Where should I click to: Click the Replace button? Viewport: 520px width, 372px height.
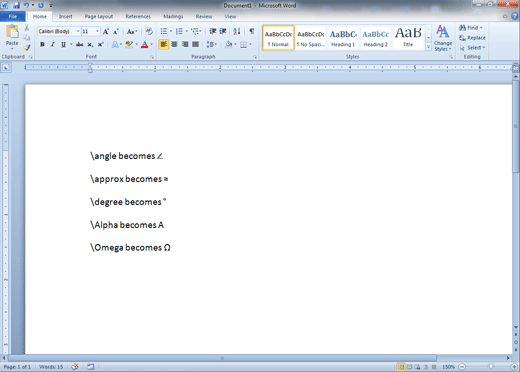(x=472, y=38)
